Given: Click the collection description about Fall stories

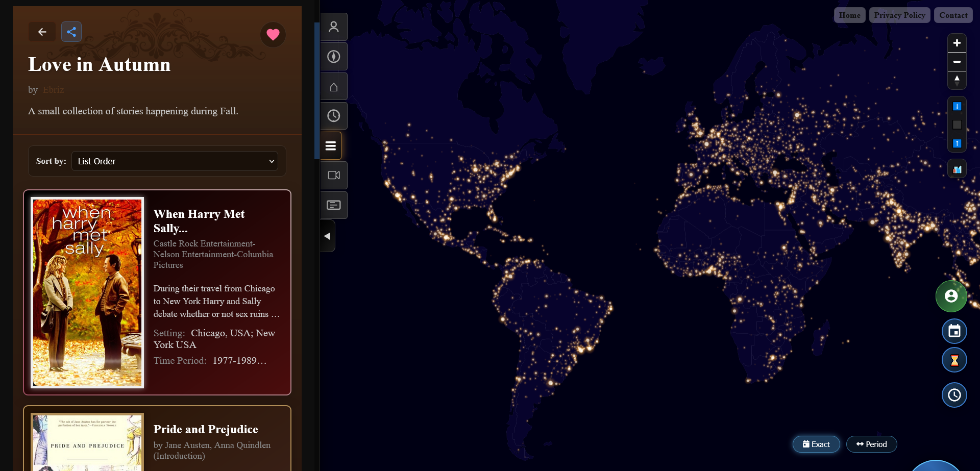Looking at the screenshot, I should coord(133,111).
